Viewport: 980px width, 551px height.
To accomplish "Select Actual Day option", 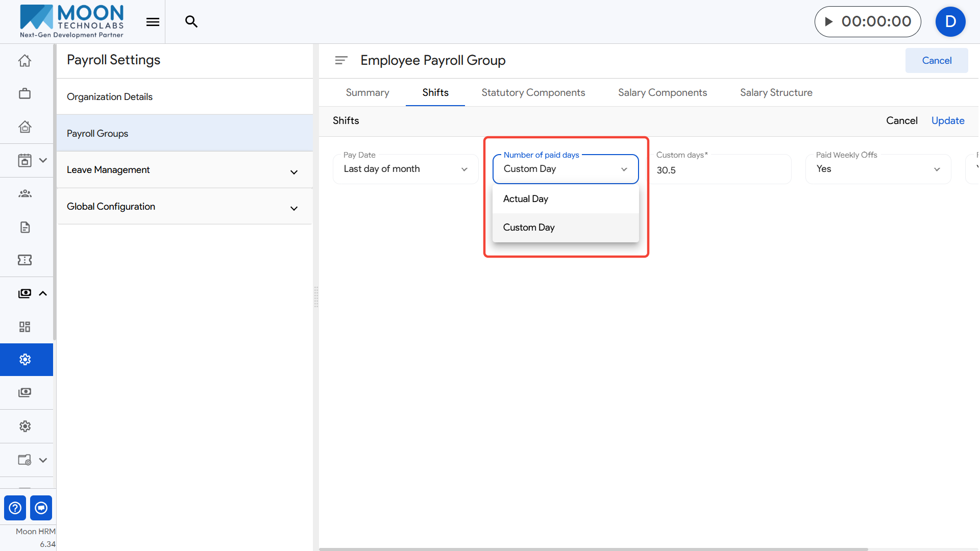I will [x=526, y=199].
